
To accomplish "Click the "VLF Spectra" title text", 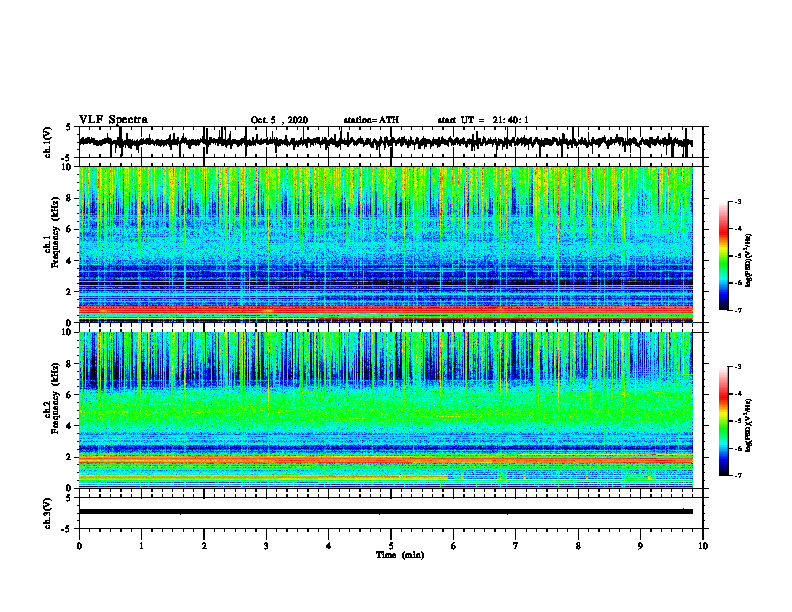I will (x=113, y=120).
